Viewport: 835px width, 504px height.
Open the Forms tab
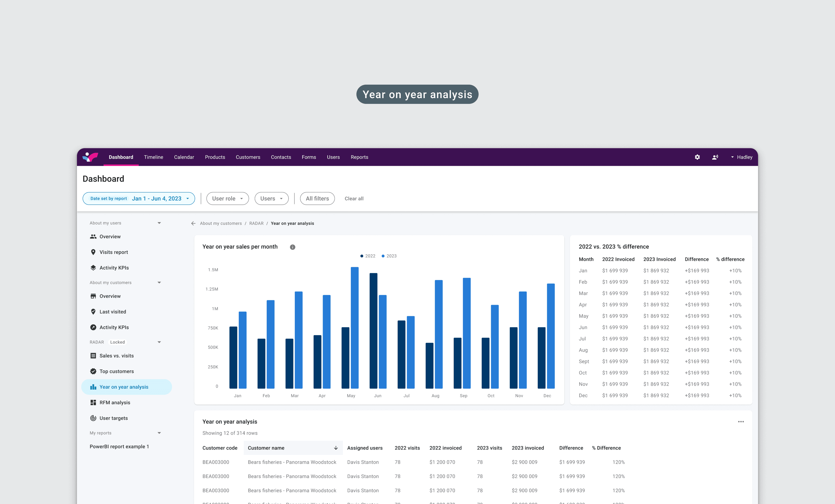(x=309, y=157)
